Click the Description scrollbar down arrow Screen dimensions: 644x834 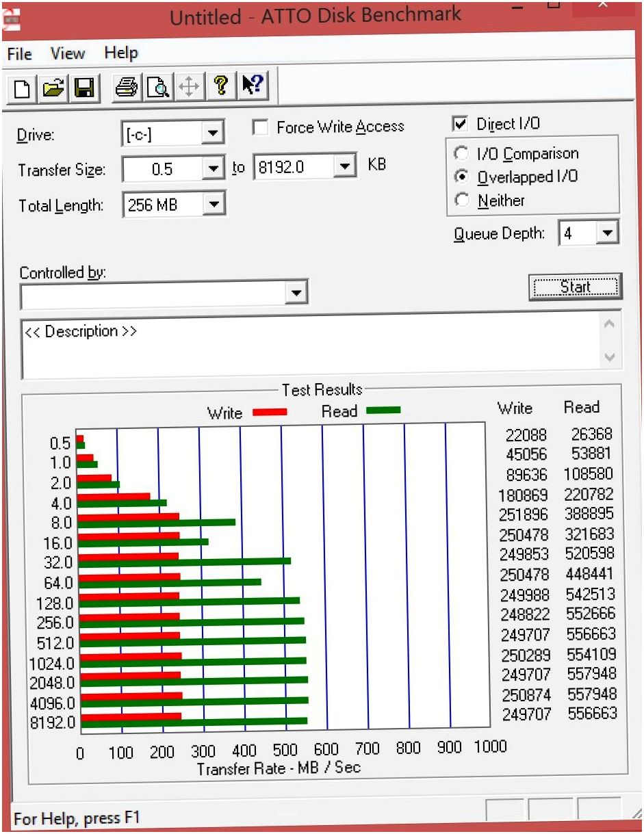coord(610,358)
